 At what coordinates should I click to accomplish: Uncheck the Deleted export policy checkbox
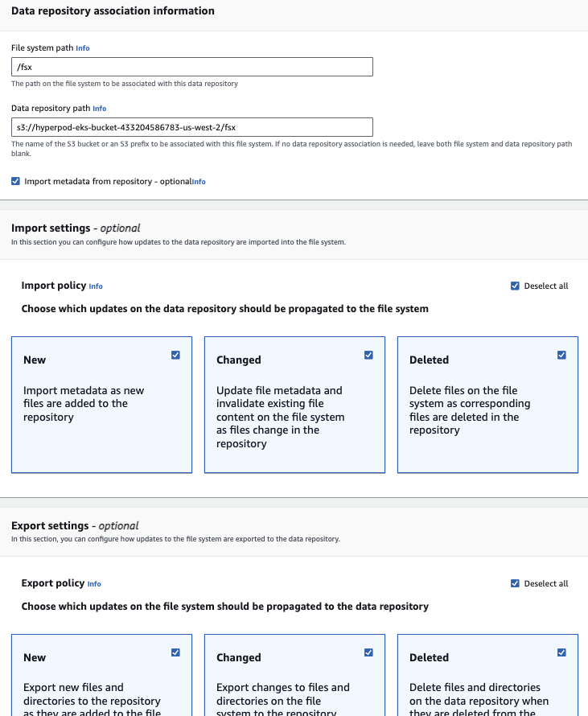click(562, 652)
